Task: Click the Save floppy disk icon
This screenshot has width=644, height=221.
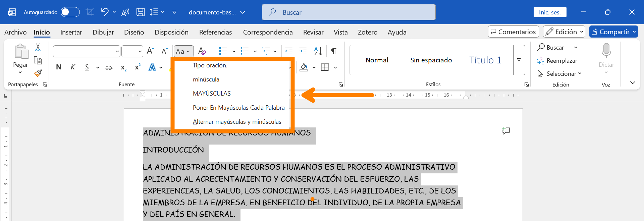Action: click(141, 12)
